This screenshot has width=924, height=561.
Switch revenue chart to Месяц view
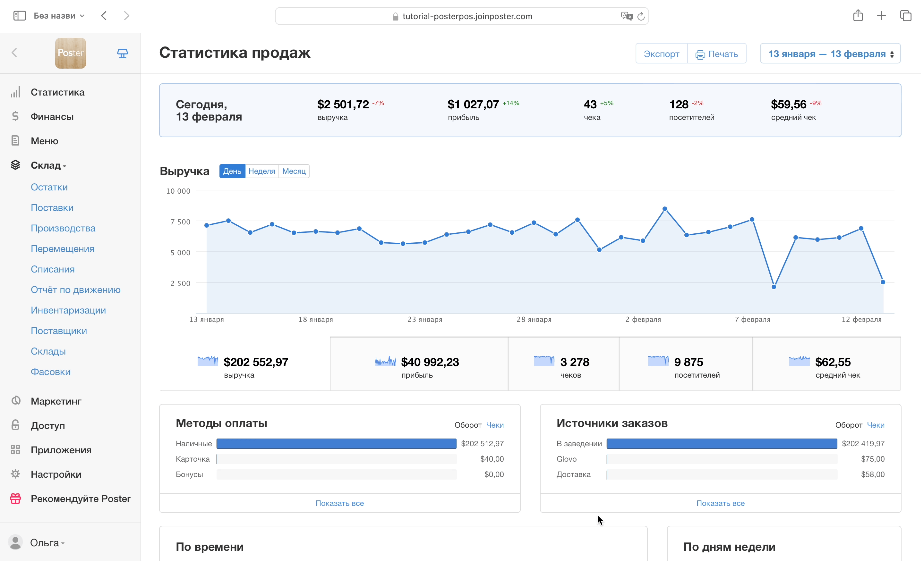pos(294,171)
